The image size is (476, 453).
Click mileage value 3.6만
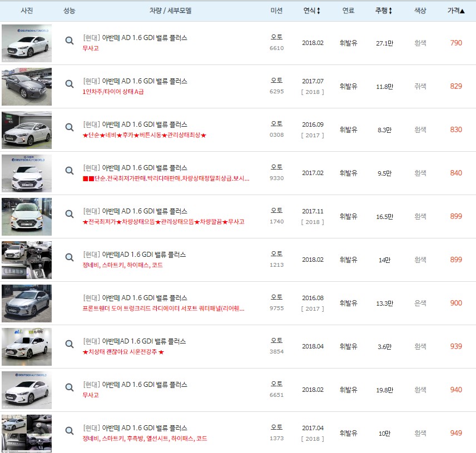coord(385,346)
